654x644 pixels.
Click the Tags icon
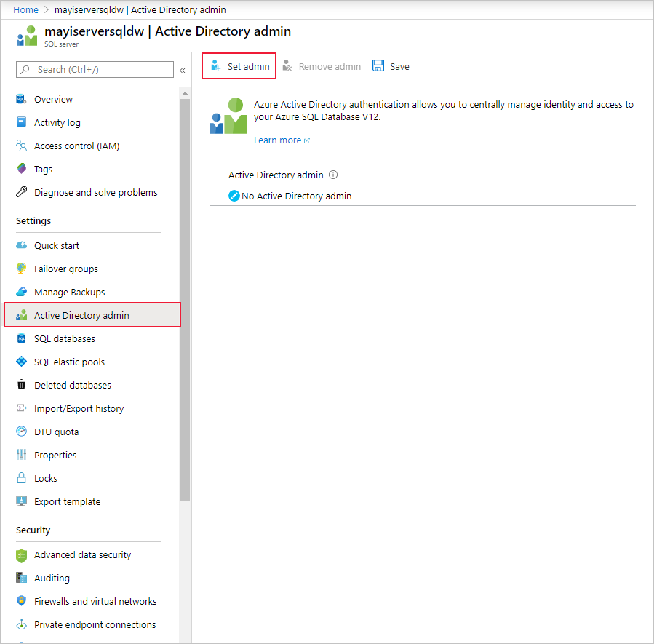[x=21, y=169]
